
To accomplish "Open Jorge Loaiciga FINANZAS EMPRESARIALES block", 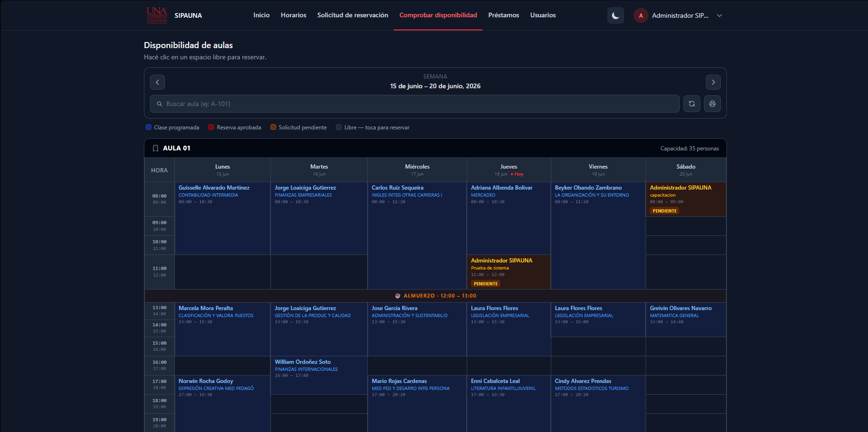I will (x=319, y=218).
